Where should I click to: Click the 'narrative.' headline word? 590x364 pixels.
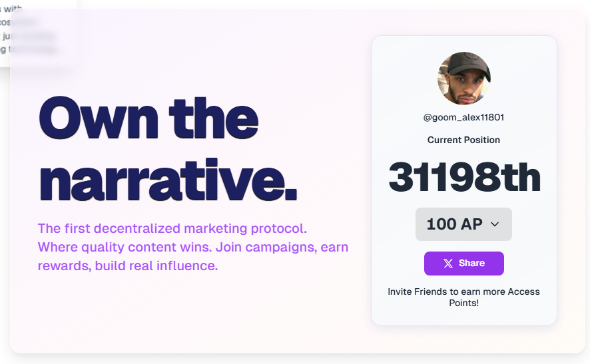(x=168, y=180)
